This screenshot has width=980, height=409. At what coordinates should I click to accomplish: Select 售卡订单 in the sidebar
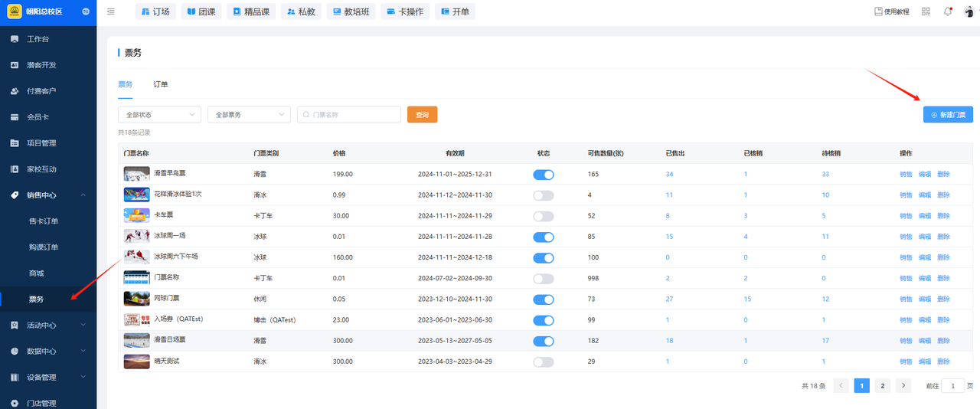click(x=44, y=221)
